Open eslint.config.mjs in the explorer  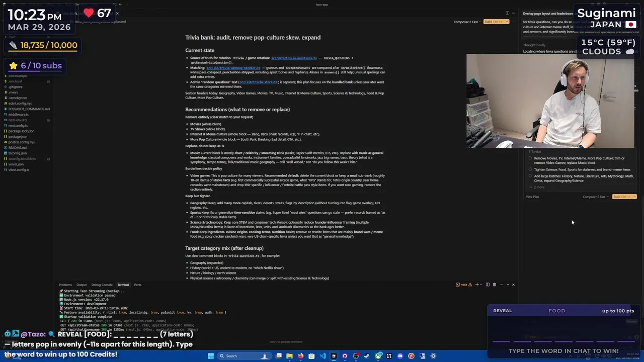(x=20, y=103)
